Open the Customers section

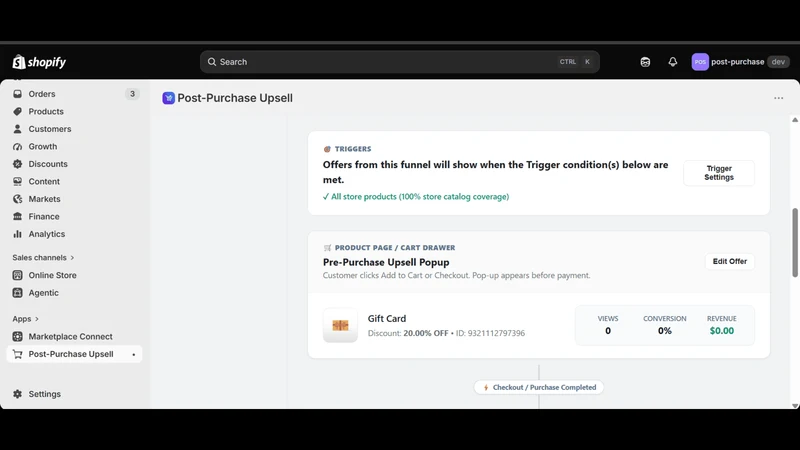50,129
